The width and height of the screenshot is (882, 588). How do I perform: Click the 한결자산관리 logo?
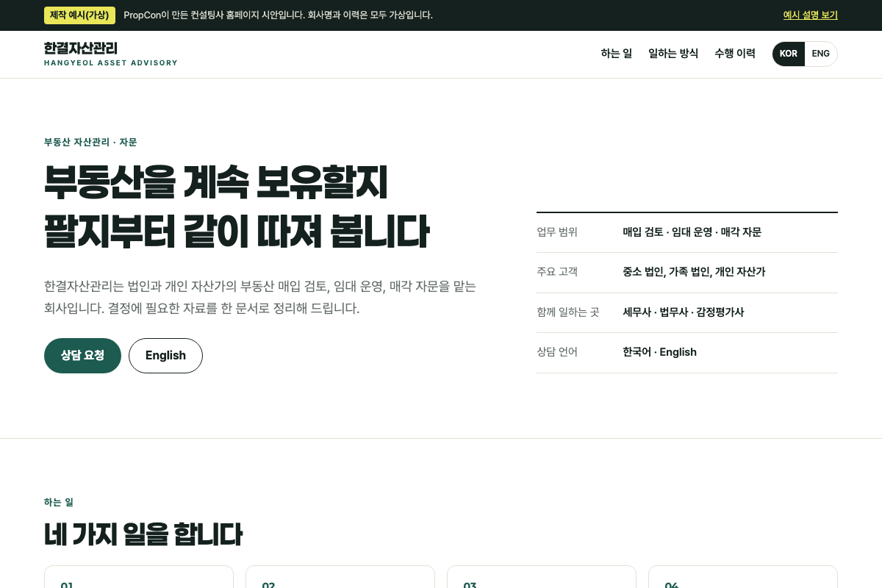(111, 54)
